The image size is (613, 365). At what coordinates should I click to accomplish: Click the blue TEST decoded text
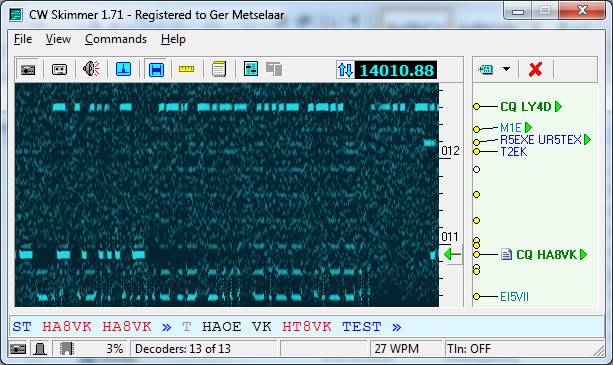point(362,327)
